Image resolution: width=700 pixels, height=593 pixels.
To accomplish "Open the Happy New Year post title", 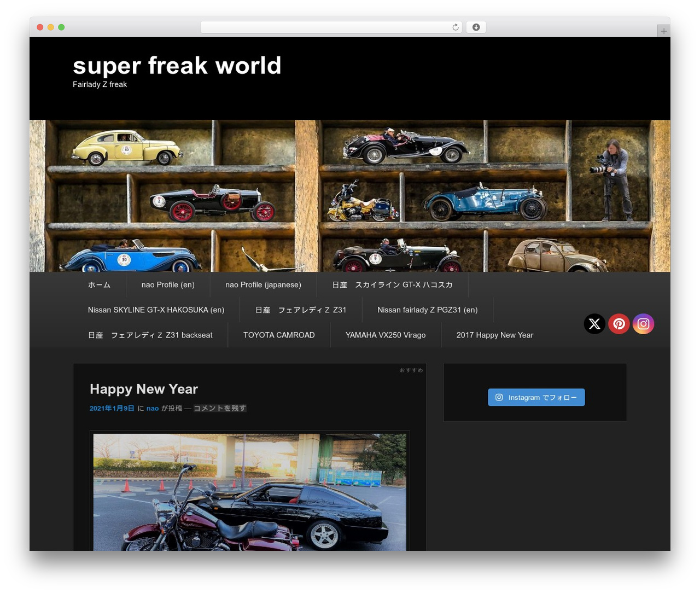I will tap(144, 389).
